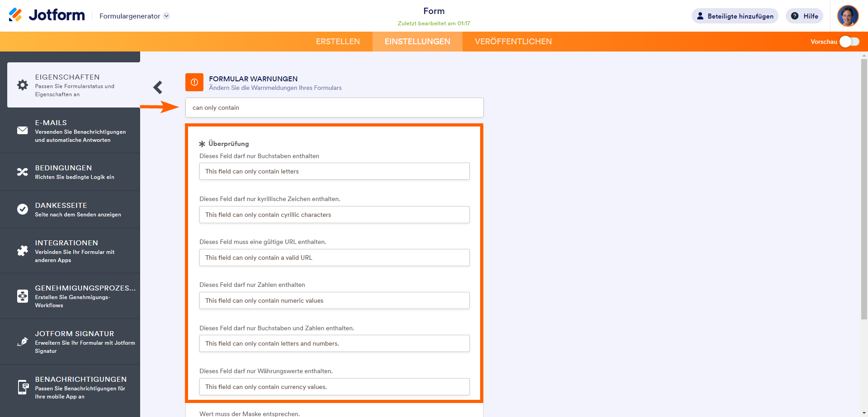Open the GENEHMIGUNGSPROZESS settings section

coord(70,296)
